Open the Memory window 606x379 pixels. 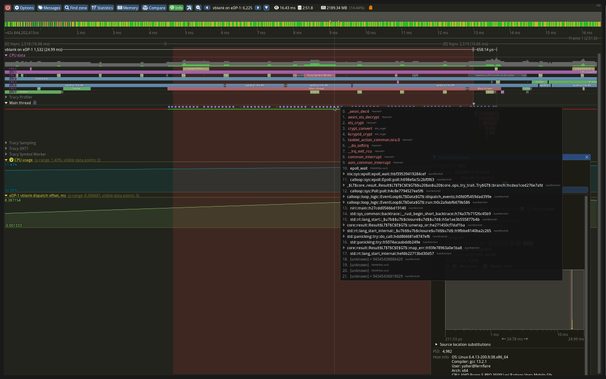coord(128,8)
